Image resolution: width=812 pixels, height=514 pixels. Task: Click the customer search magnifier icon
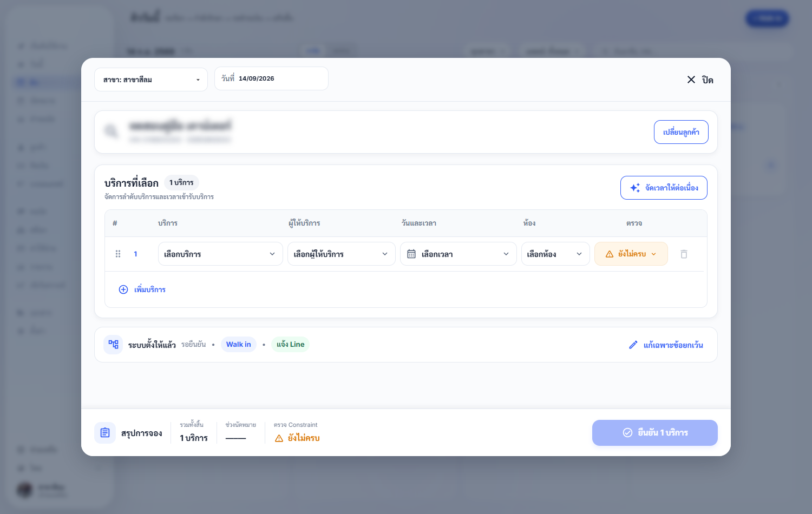click(x=112, y=131)
